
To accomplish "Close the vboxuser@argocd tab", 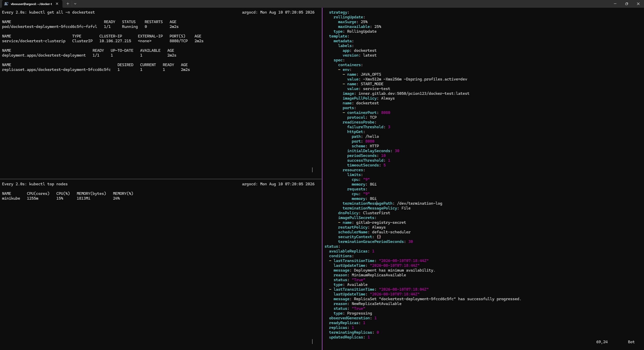I will click(57, 4).
